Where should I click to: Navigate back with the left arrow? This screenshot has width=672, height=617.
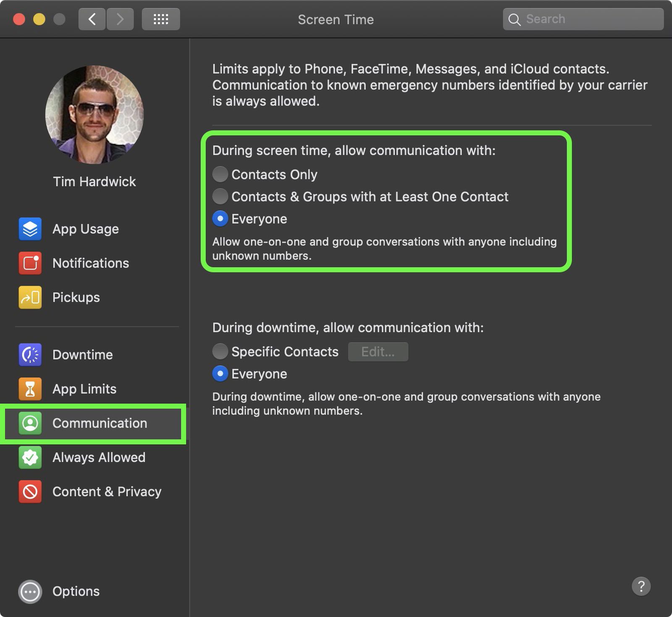[92, 19]
